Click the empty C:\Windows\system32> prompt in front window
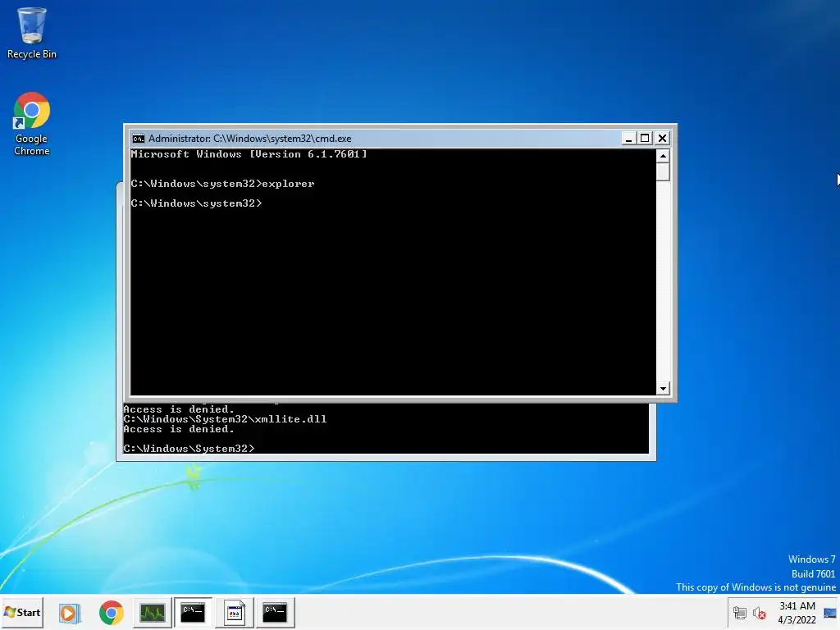840x630 pixels. click(x=197, y=203)
